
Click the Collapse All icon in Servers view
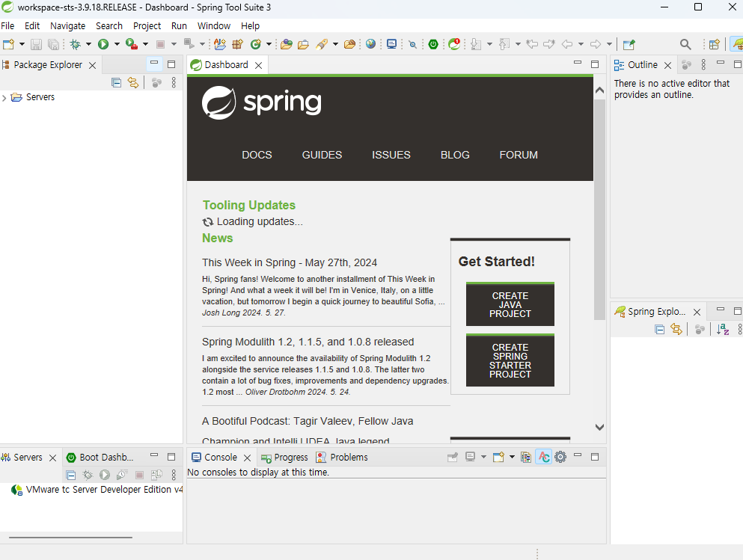point(70,475)
